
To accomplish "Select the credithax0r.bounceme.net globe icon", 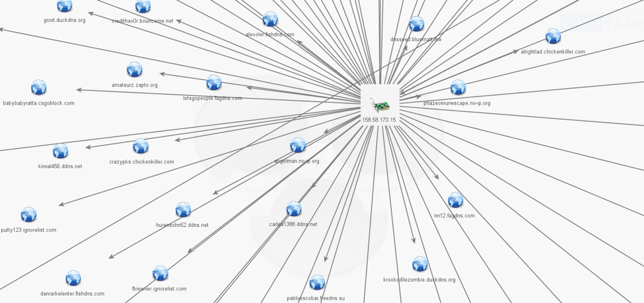I will tap(143, 6).
